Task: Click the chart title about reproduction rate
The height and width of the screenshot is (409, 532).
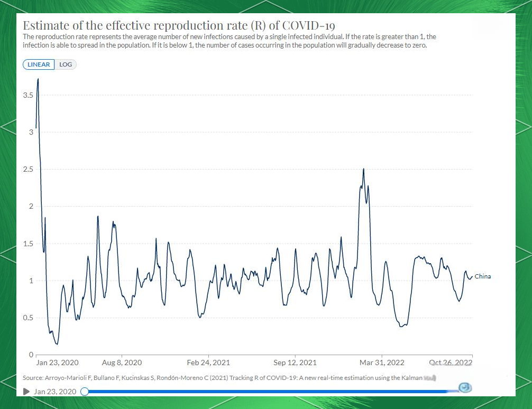Action: pos(178,26)
